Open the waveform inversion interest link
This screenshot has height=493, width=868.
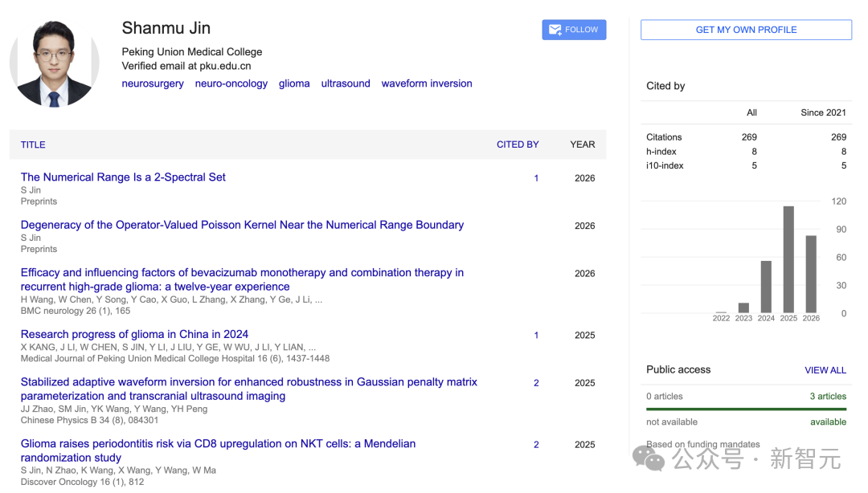pos(427,84)
